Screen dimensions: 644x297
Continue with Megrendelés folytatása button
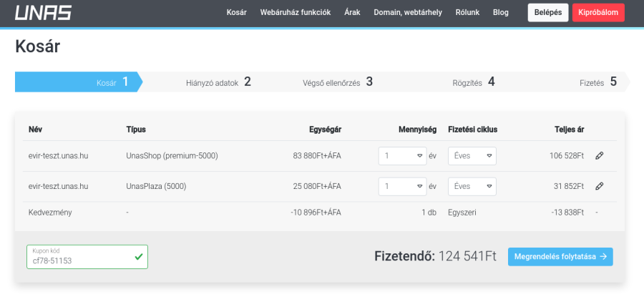(560, 256)
